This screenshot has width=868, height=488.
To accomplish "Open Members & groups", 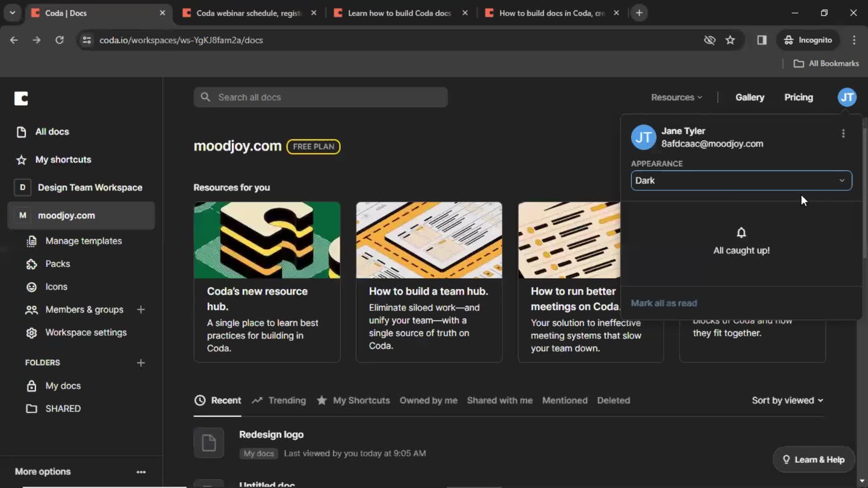I will 84,310.
